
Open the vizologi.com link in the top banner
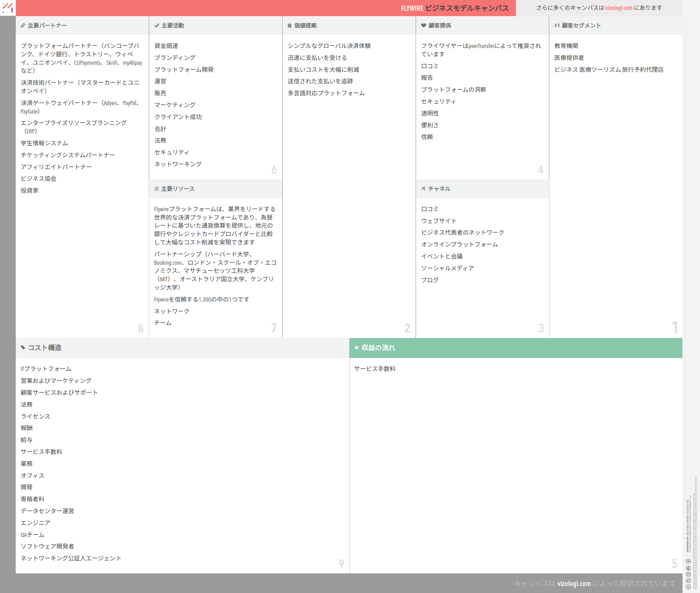click(x=619, y=8)
